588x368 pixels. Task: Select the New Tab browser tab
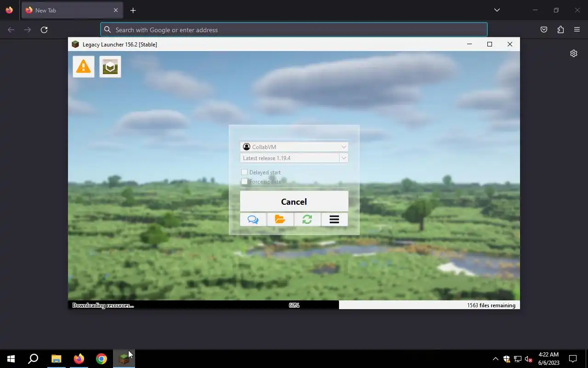72,10
